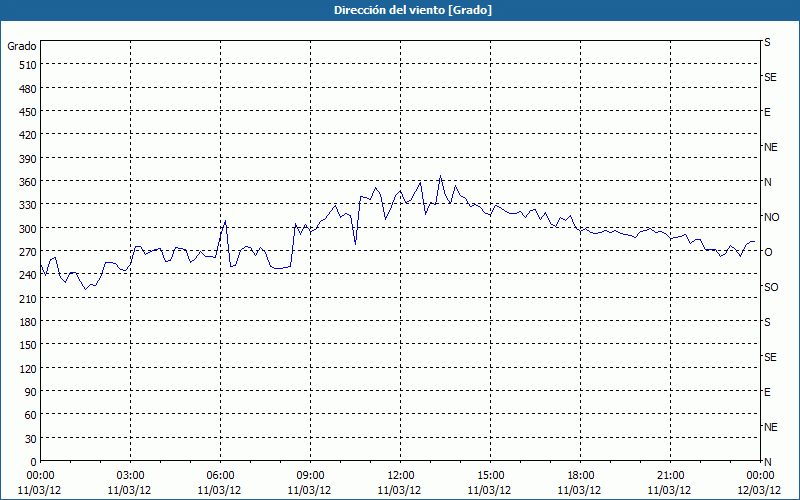Viewport: 800px width, 500px height.
Task: Select the 90 value on the degree axis
Action: tap(31, 392)
